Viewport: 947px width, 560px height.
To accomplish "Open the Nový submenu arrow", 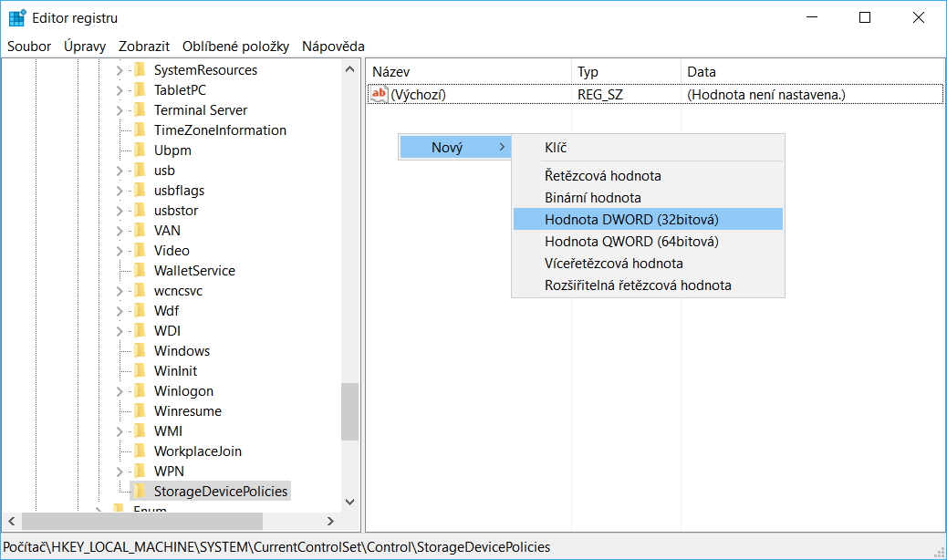I will tap(501, 147).
